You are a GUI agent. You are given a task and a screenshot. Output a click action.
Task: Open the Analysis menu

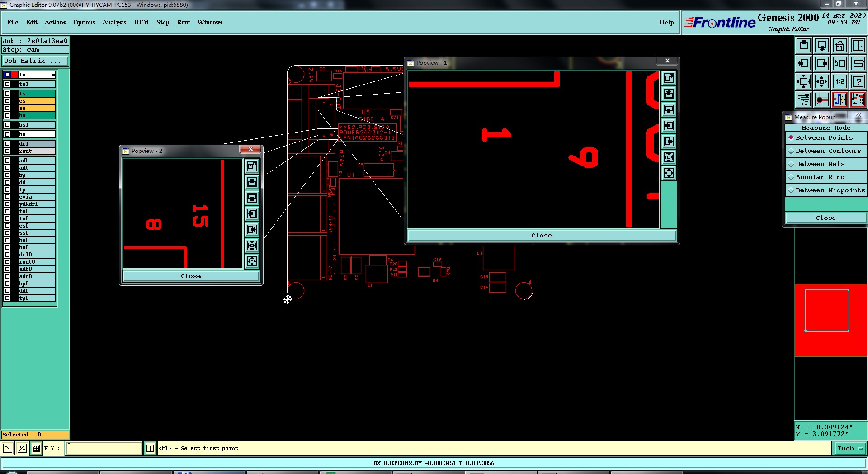click(114, 22)
